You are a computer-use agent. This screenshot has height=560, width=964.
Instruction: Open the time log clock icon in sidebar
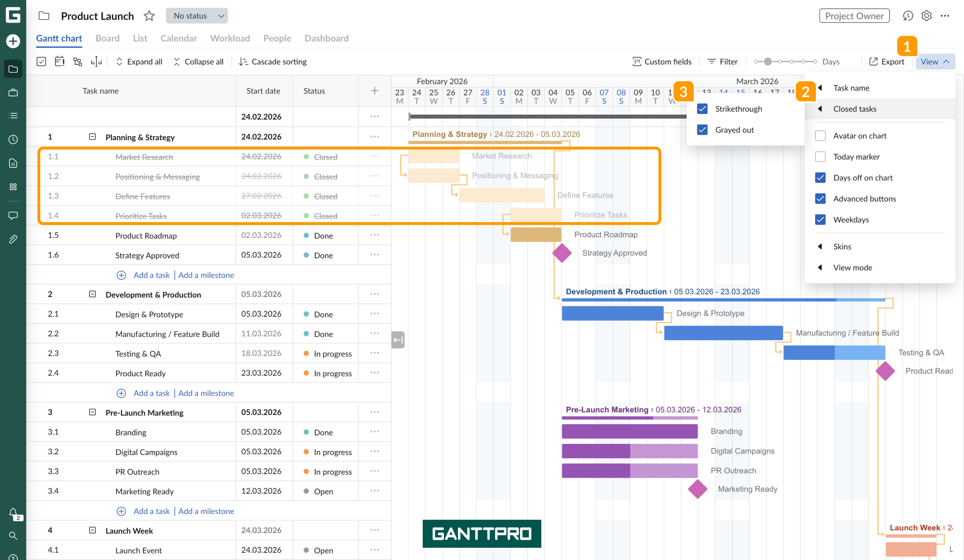[x=13, y=139]
